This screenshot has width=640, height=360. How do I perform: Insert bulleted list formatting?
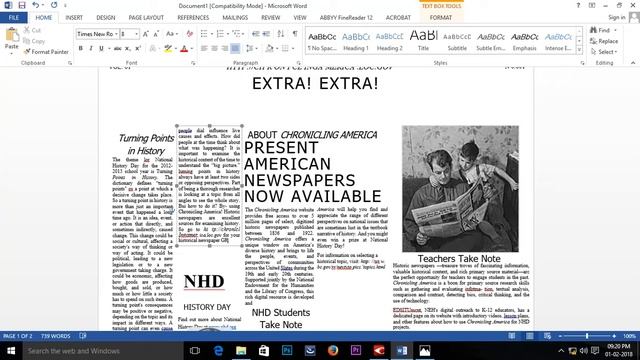204,34
